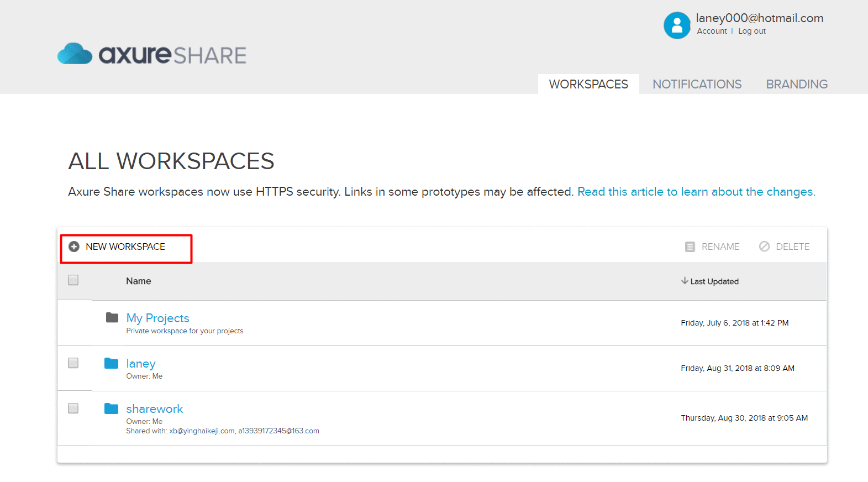
Task: Click 'Thursday, Aug 30, 2018 at 9:05 AM'
Action: (744, 418)
